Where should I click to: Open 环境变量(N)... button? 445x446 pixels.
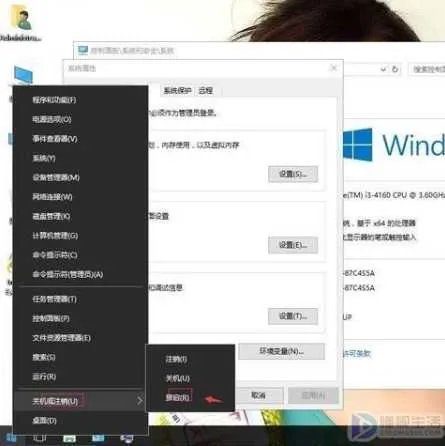tap(281, 351)
